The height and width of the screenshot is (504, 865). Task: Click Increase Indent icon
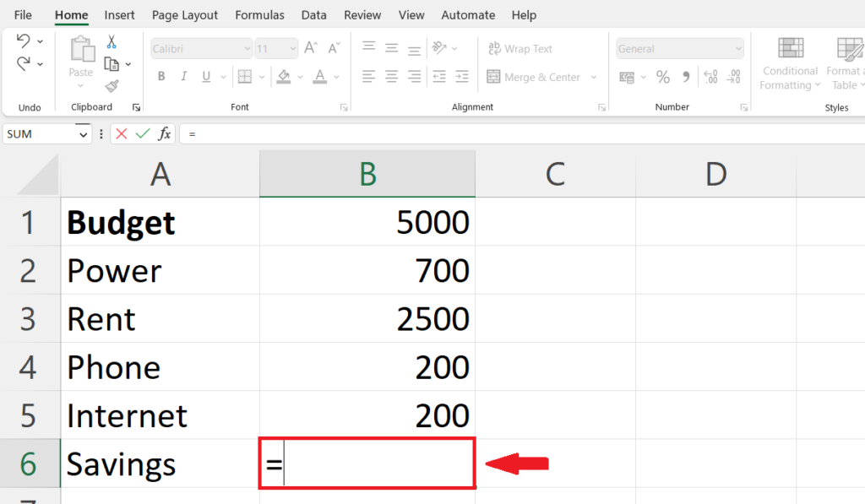[x=462, y=76]
